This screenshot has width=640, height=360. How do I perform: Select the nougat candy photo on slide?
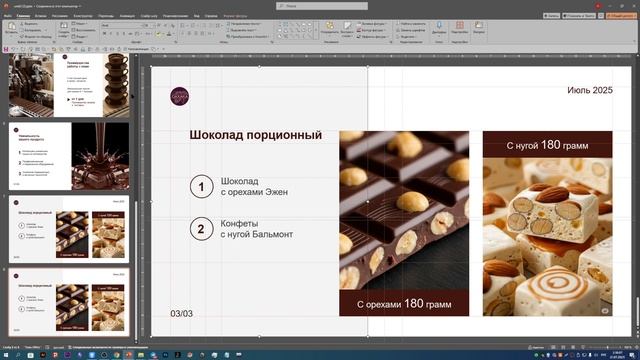[x=547, y=237]
